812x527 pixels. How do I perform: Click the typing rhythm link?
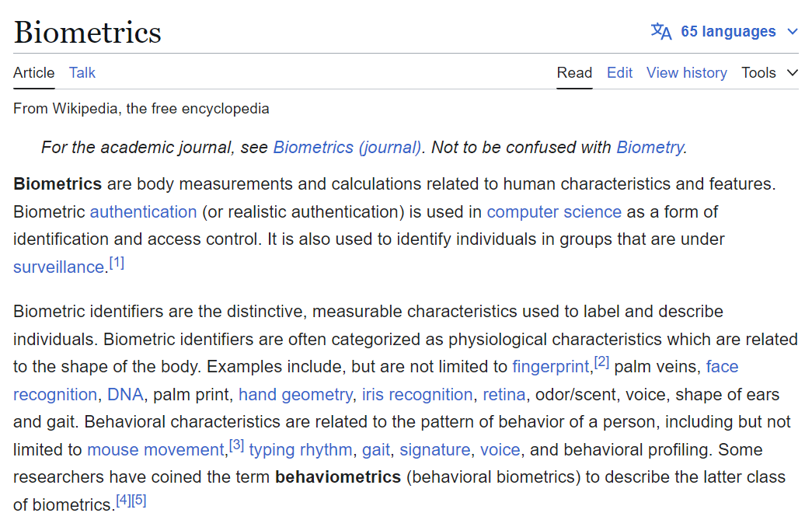[x=301, y=450]
